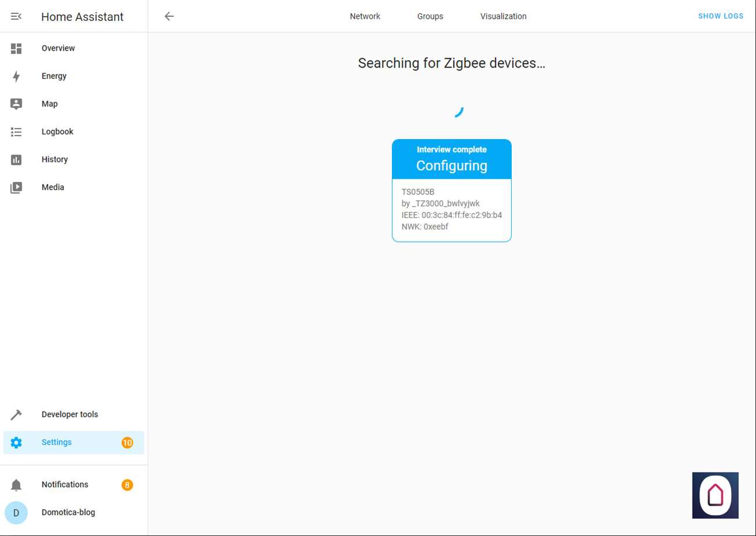
Task: Open the Overview dashboard icon
Action: click(x=16, y=48)
